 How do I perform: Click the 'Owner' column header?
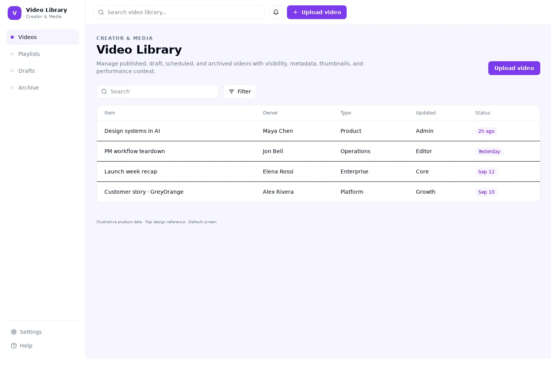coord(270,113)
